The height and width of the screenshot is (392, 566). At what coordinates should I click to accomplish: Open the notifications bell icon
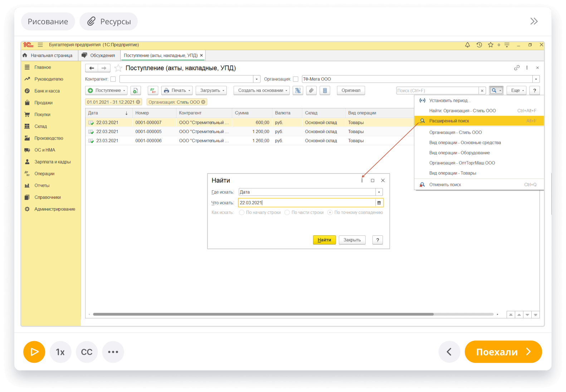coord(467,45)
